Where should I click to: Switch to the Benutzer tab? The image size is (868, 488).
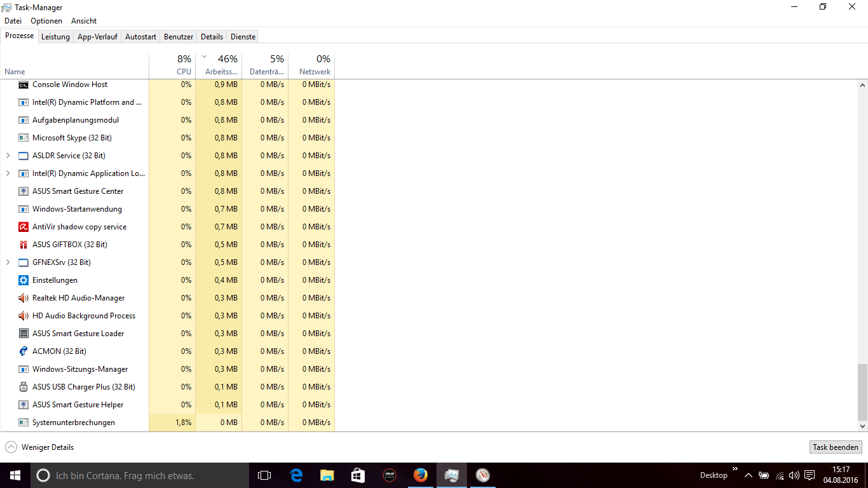pyautogui.click(x=179, y=37)
